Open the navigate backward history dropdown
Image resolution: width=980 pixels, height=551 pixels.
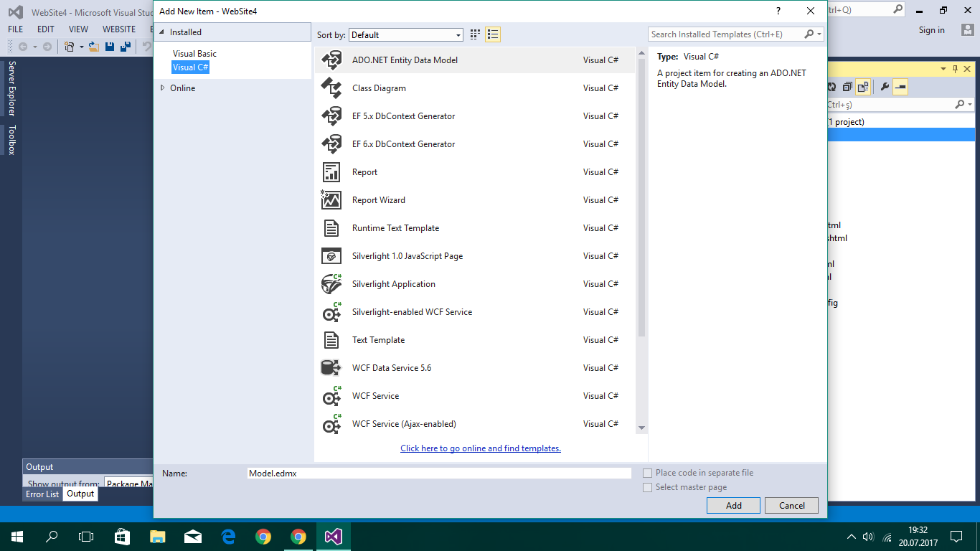coord(34,47)
